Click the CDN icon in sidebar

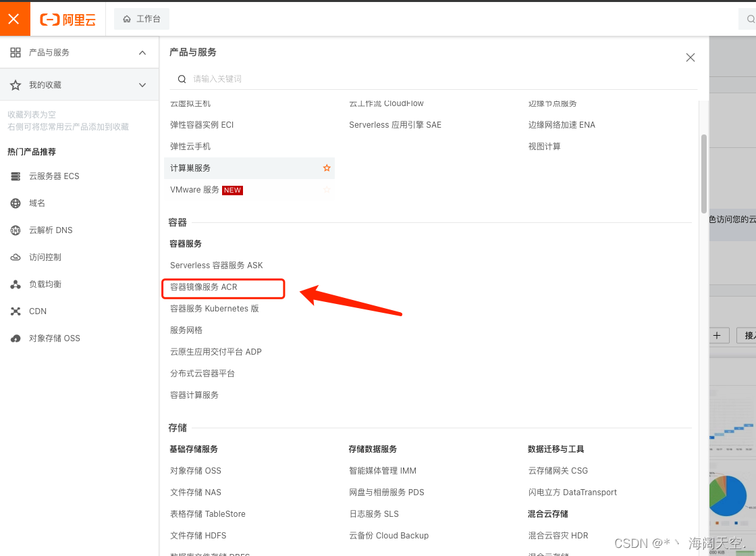tap(16, 311)
